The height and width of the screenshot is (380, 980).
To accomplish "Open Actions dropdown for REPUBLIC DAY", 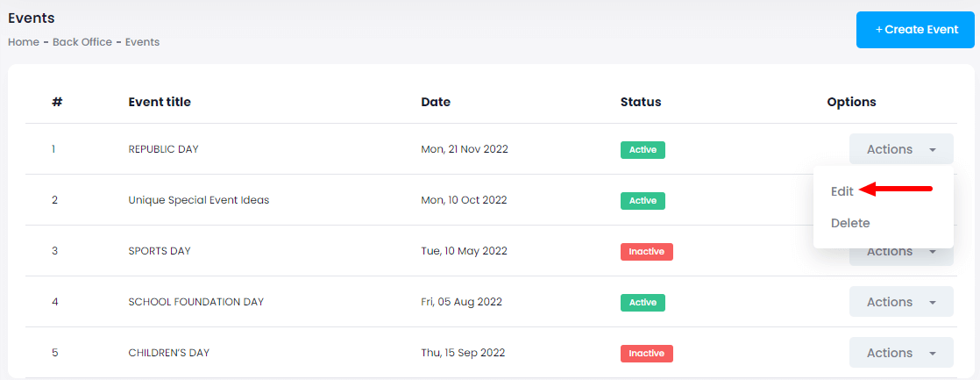I will 900,149.
